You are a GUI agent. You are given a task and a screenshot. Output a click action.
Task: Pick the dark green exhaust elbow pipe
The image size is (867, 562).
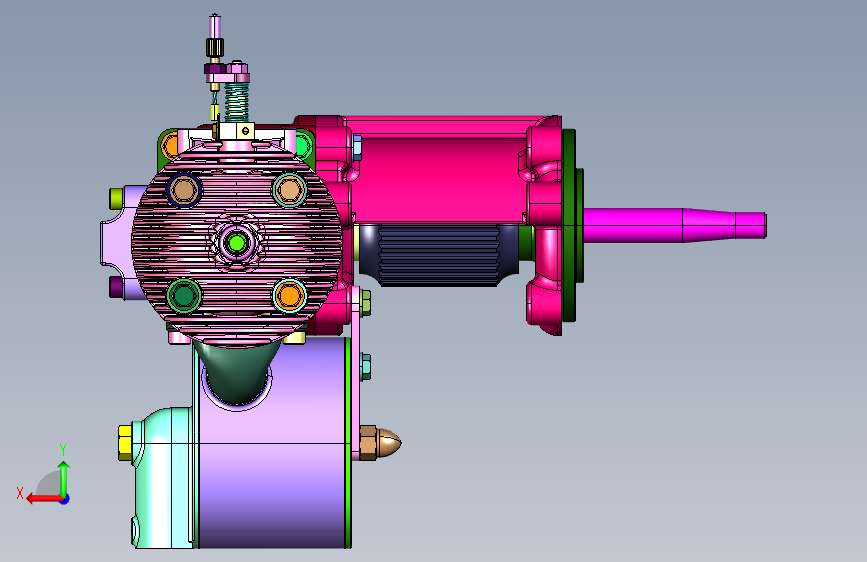pyautogui.click(x=237, y=372)
